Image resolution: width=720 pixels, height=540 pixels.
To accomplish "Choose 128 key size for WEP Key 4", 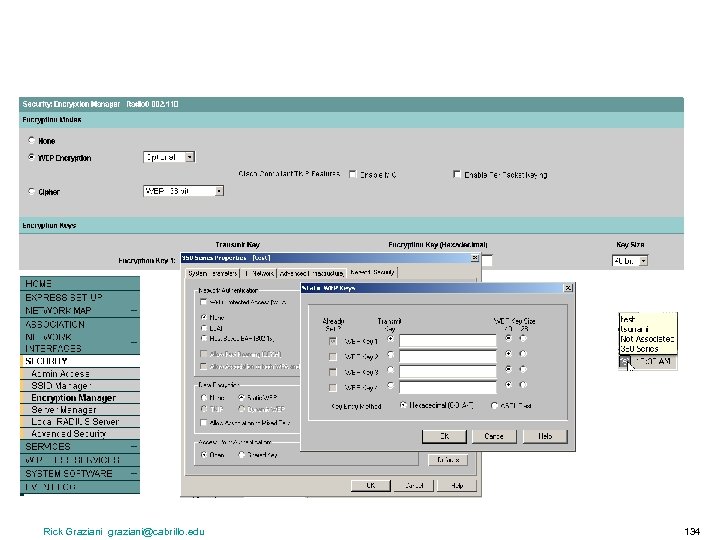I will (x=523, y=385).
